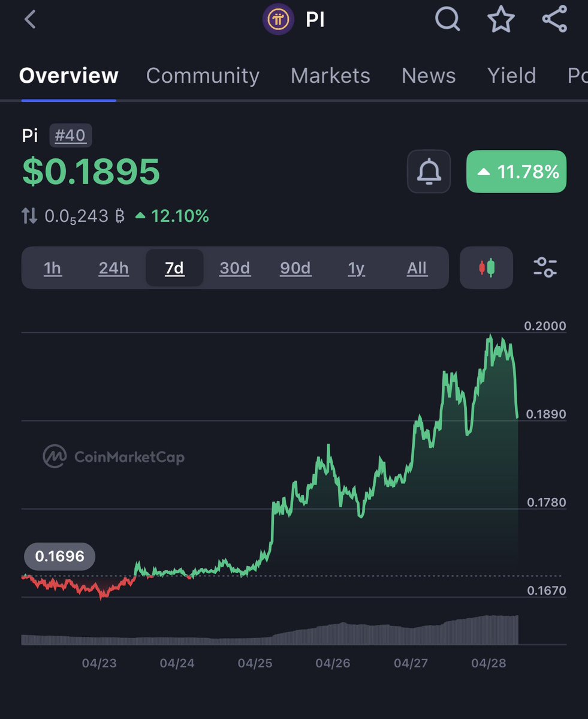Tap the Pi coin logo icon
Viewport: 588px width, 719px height.
pos(278,20)
